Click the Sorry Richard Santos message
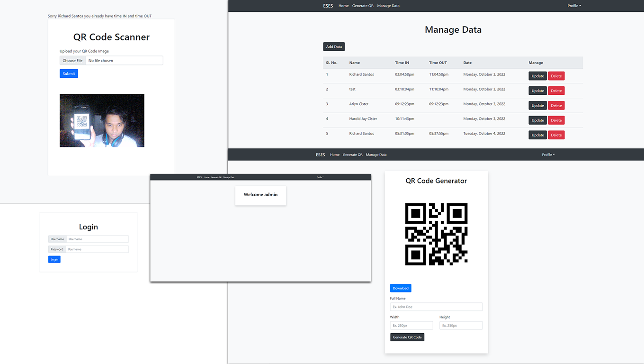The height and width of the screenshot is (364, 644). [x=100, y=16]
